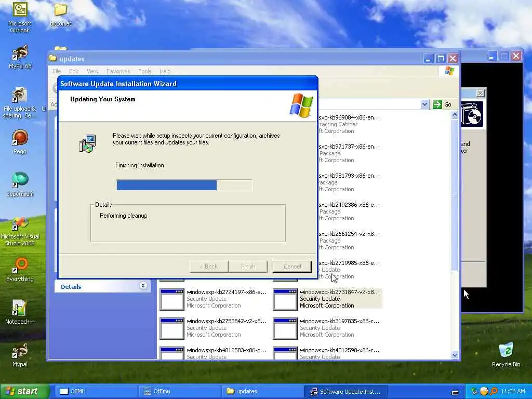Screen dimensions: 532x399
Task: Select the sxp-kb2492386-x86-e file name
Action: pyautogui.click(x=349, y=205)
